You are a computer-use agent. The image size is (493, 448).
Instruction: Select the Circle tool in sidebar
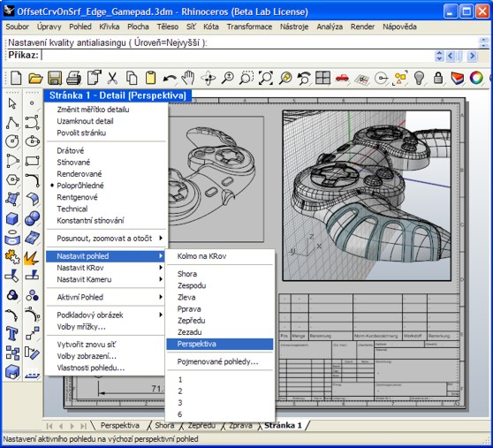pos(12,141)
